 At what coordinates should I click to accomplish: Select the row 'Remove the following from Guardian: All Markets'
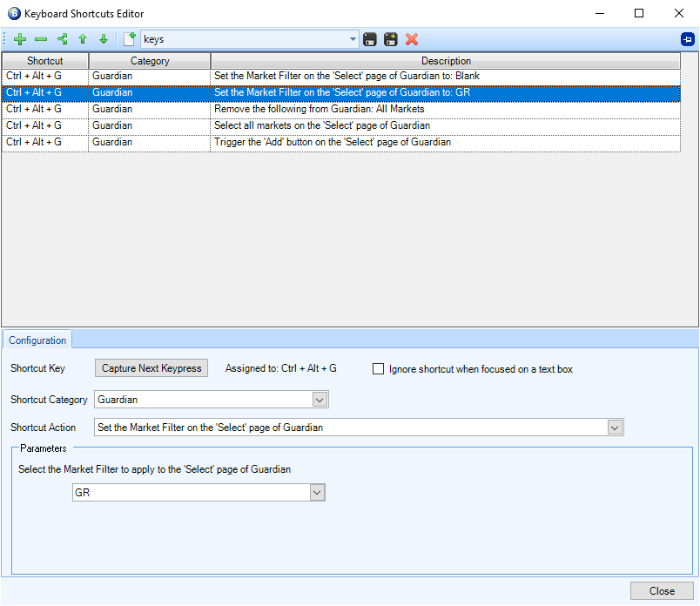coord(341,110)
